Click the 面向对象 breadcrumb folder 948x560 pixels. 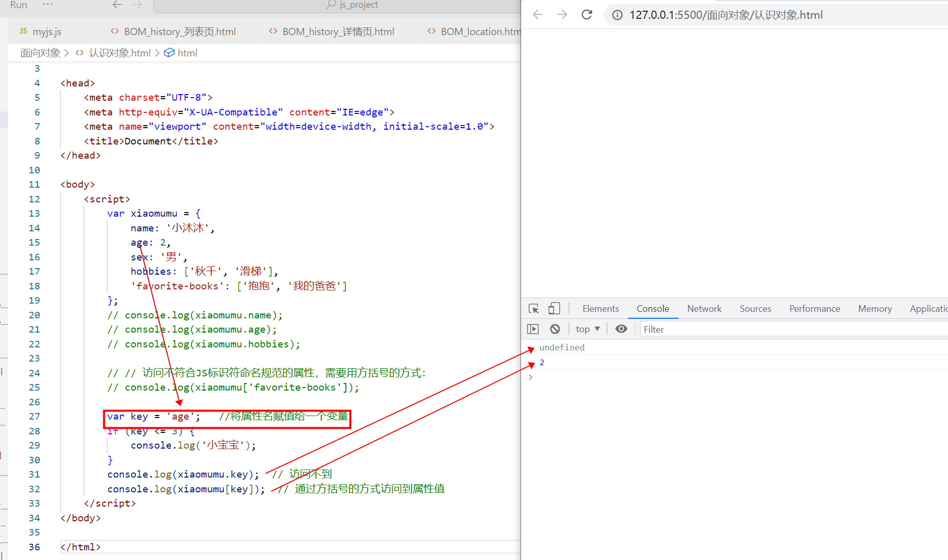point(40,53)
